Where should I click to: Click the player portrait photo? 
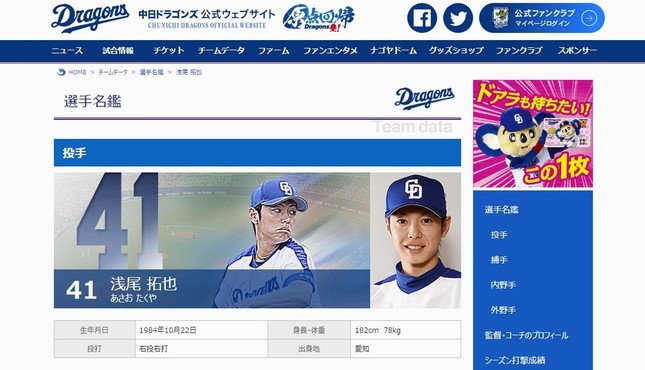[415, 240]
